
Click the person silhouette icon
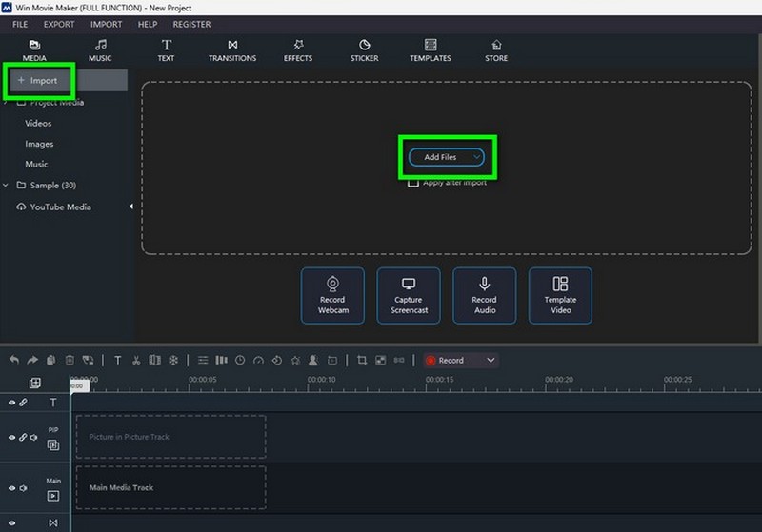coord(313,360)
